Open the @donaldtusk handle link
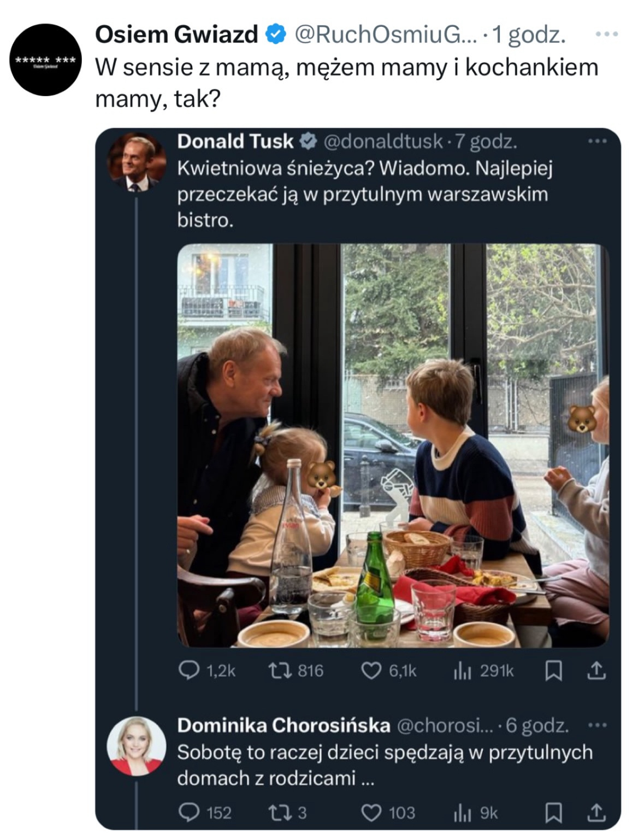644x840 pixels. [383, 142]
